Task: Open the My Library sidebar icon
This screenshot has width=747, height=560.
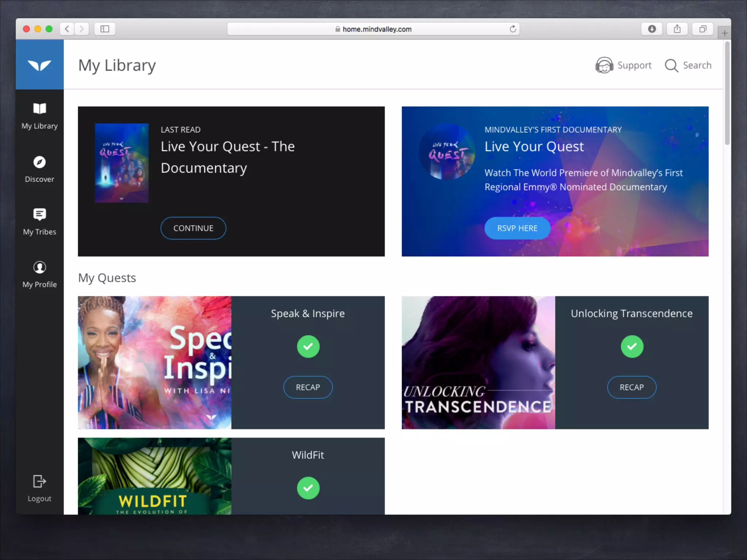Action: coord(39,109)
